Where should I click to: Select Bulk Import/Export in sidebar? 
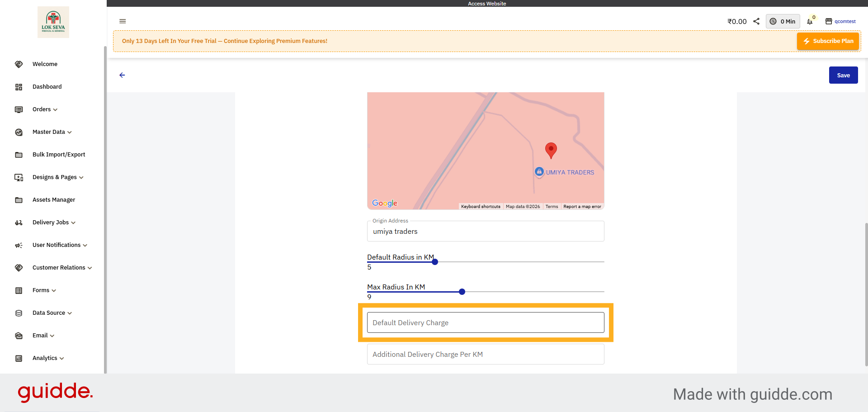coord(59,154)
